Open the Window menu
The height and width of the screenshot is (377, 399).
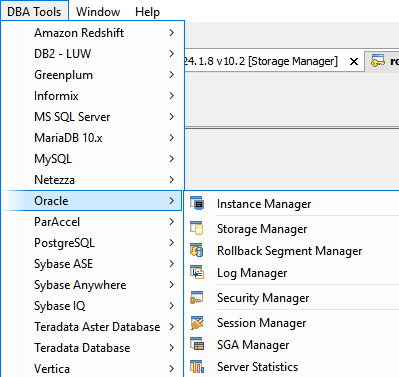click(x=98, y=12)
